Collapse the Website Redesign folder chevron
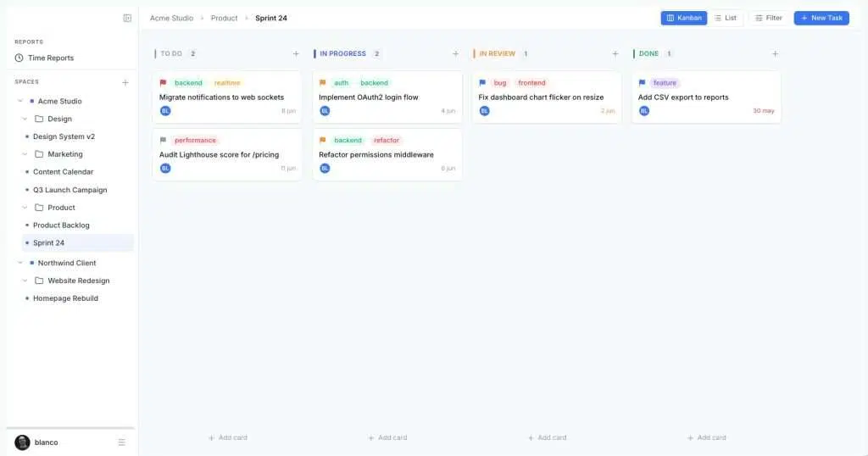The width and height of the screenshot is (868, 456). point(25,281)
